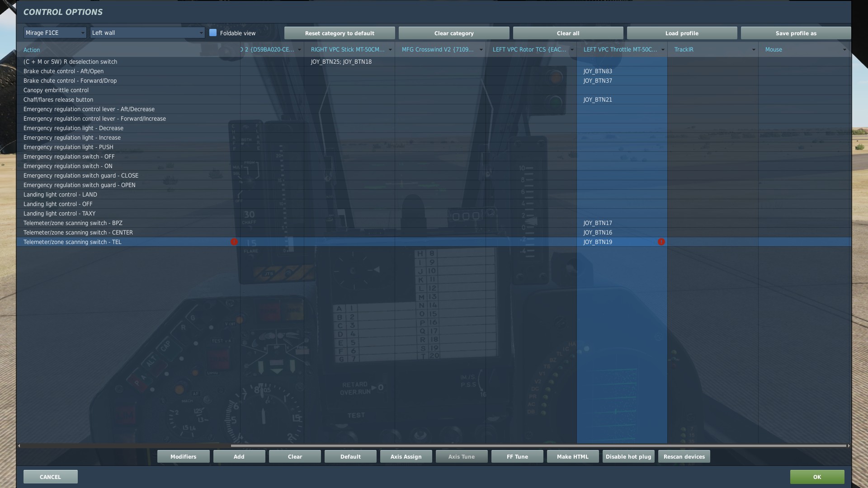The height and width of the screenshot is (488, 868).
Task: Toggle the Foldable view checkbox
Action: tap(213, 33)
